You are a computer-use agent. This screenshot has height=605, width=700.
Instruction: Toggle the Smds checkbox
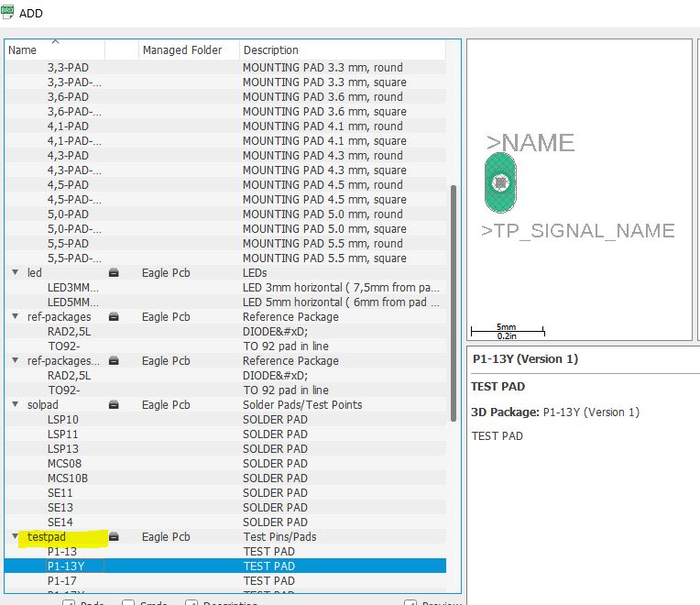pos(128,602)
